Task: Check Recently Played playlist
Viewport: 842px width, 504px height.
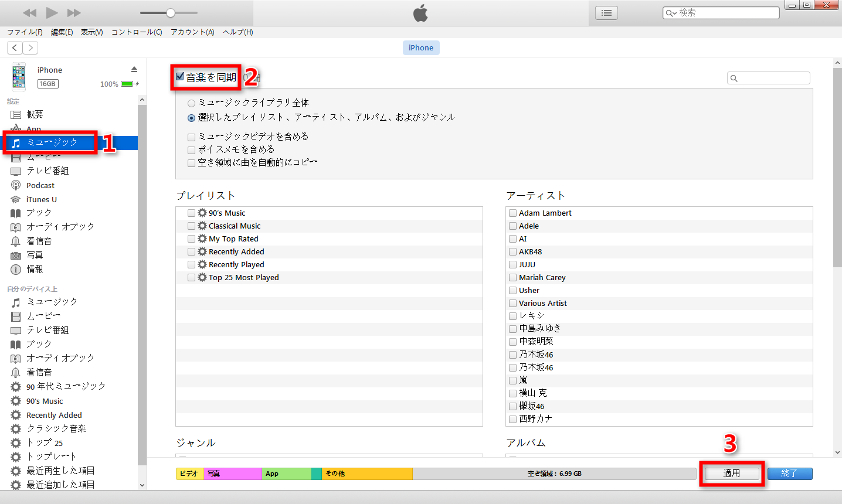Action: [191, 265]
